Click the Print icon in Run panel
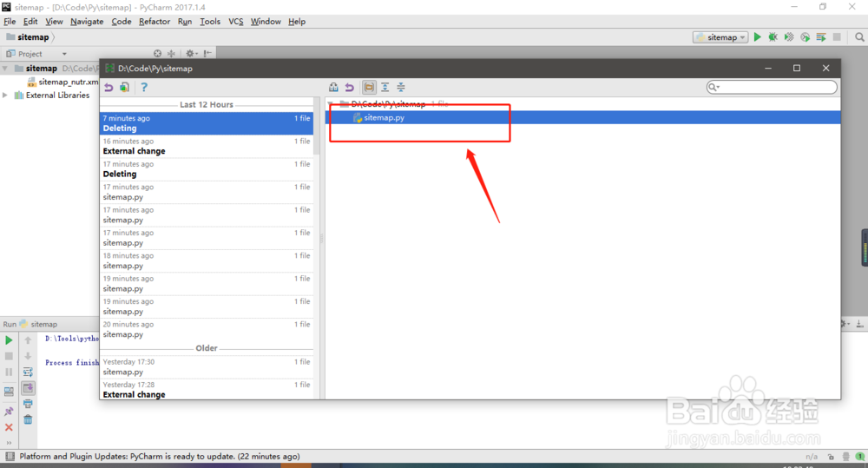 (28, 404)
